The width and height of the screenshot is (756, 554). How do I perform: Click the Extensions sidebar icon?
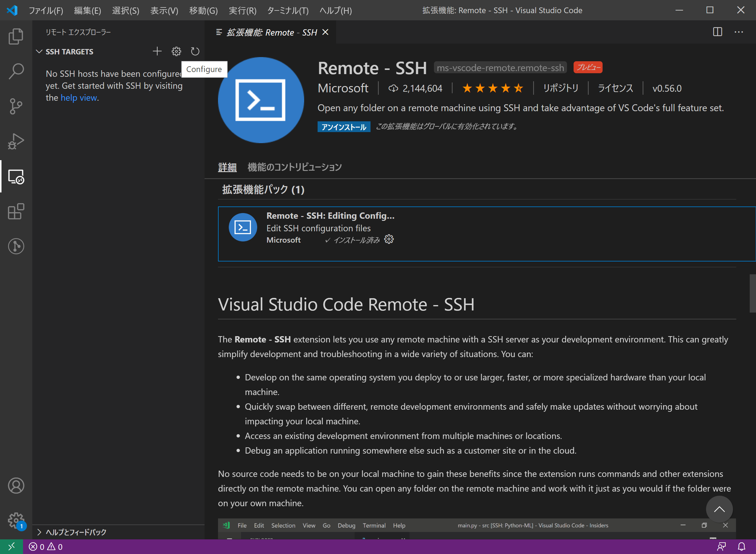click(16, 211)
